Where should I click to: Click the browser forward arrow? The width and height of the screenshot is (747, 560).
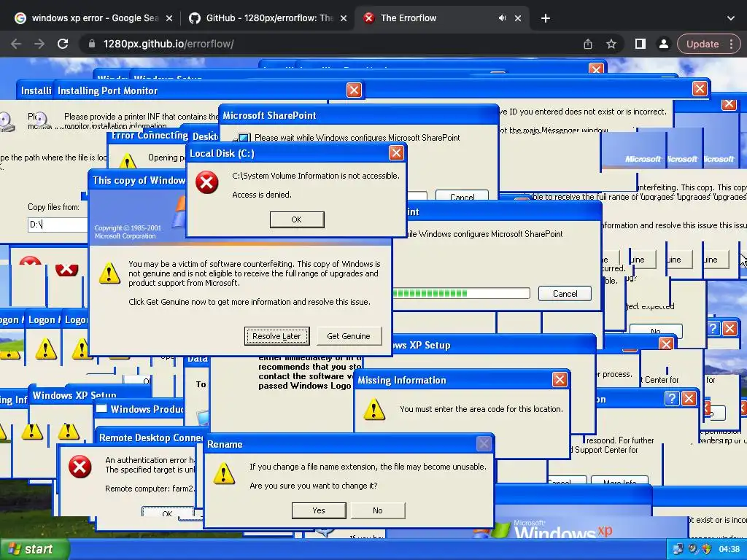click(39, 44)
